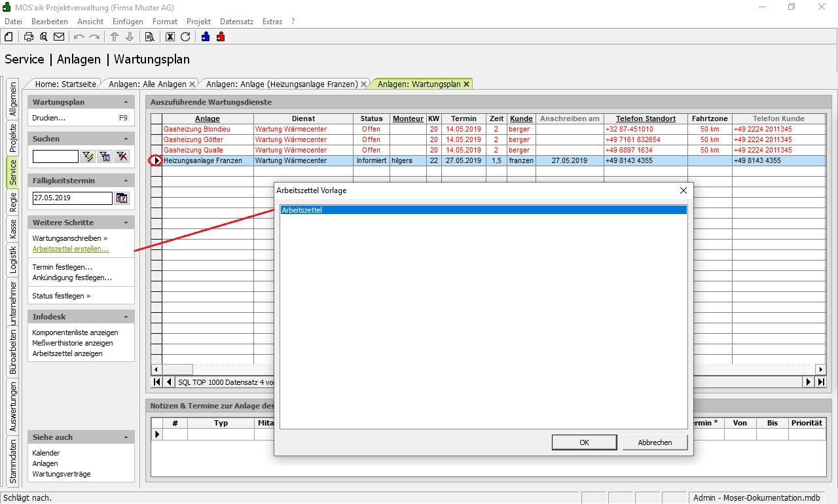Collapse the Infodesk panel section
The width and height of the screenshot is (838, 504).
126,317
